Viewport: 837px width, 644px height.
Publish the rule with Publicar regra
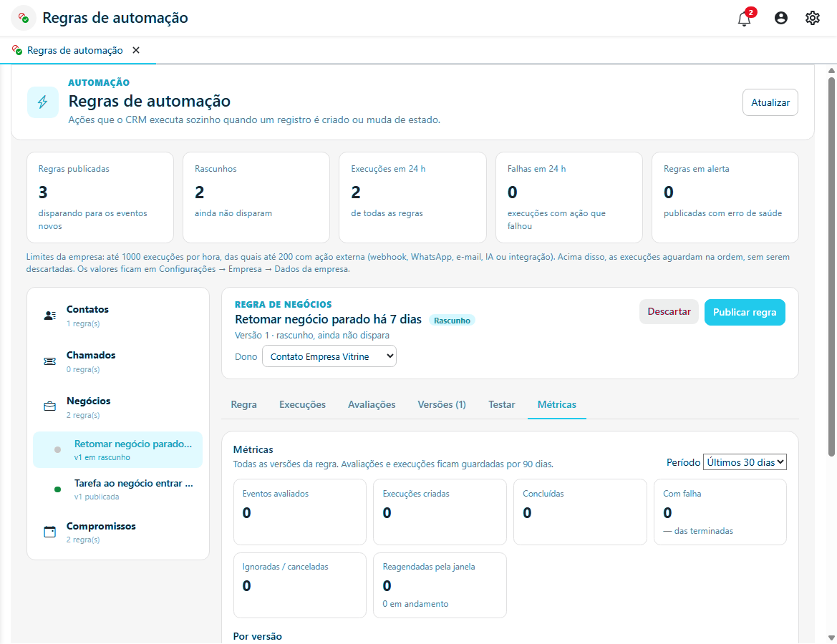pyautogui.click(x=745, y=312)
